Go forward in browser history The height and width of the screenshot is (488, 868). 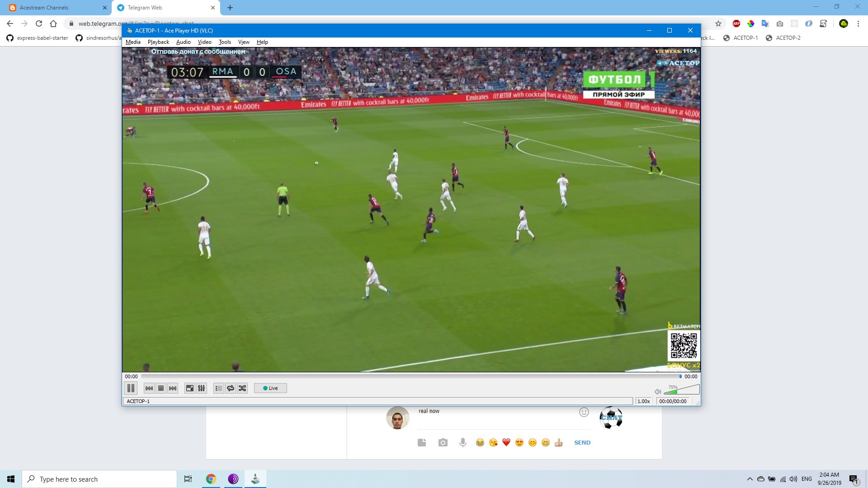24,23
